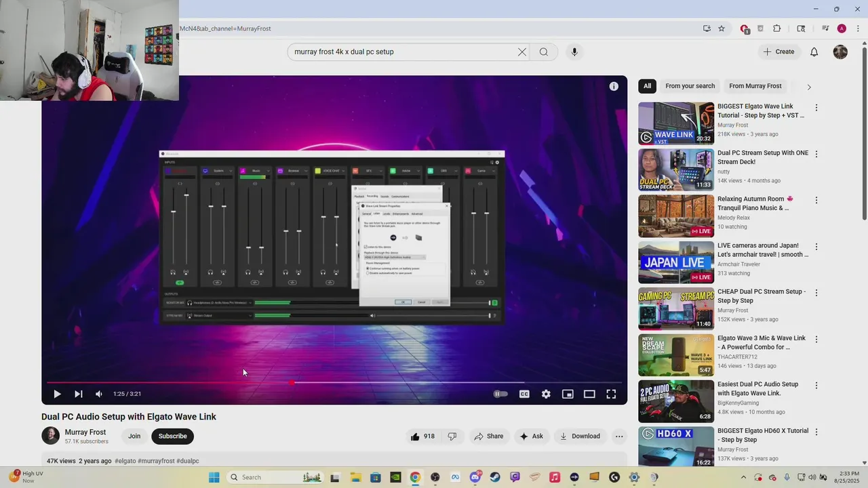868x488 pixels.
Task: Open options menu for Dual PC Stream Setup video
Action: point(816,154)
